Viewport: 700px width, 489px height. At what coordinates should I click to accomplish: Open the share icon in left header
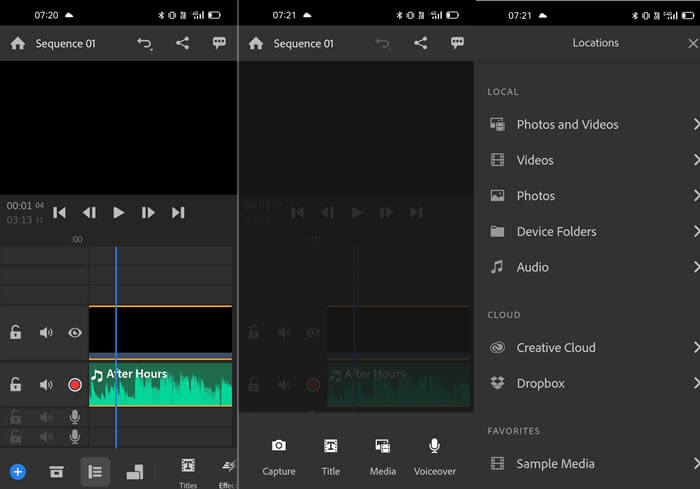182,44
